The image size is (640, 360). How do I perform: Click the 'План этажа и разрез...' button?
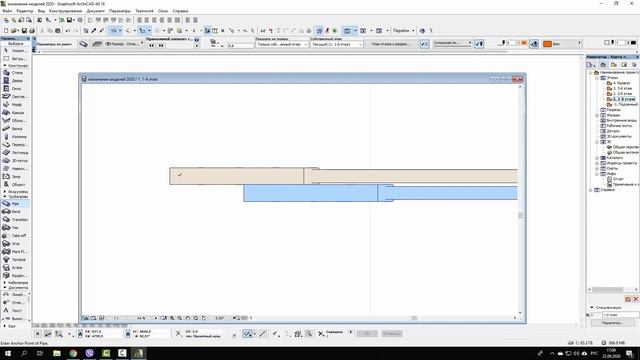point(391,44)
